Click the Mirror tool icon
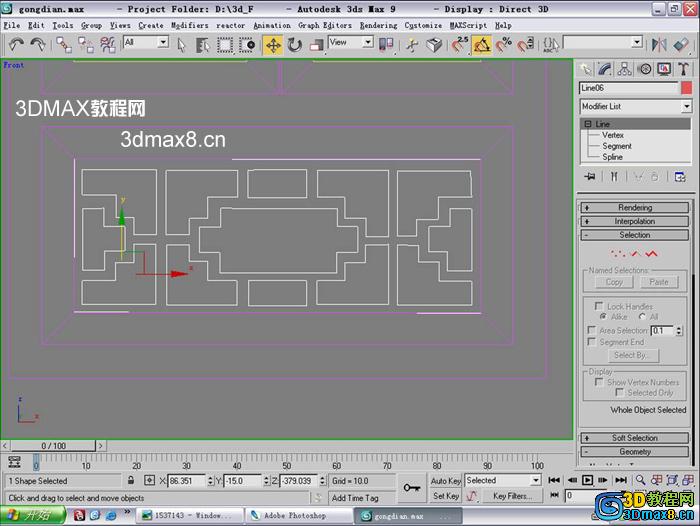 pos(659,45)
